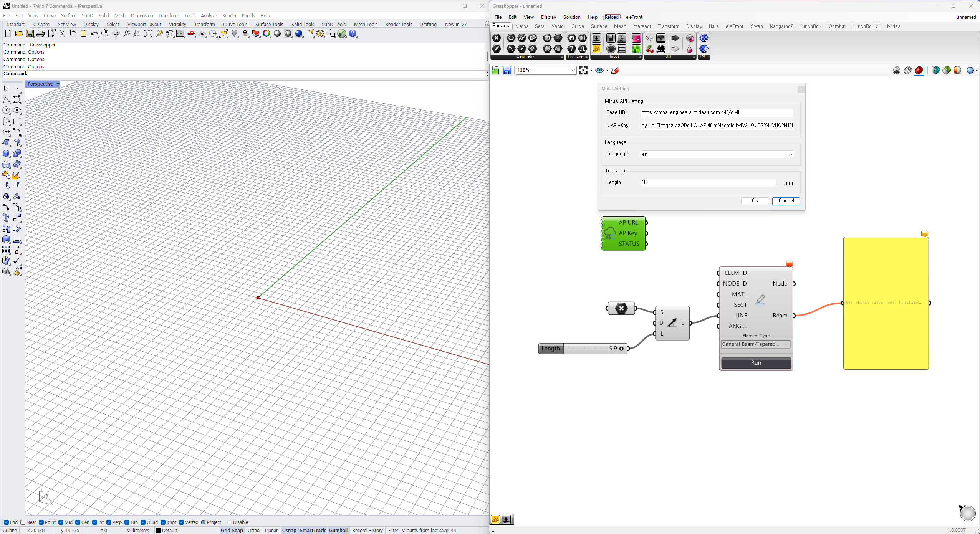Toggle Ortho in the Rhino status bar
Screen dimensions: 980x534
click(x=253, y=530)
